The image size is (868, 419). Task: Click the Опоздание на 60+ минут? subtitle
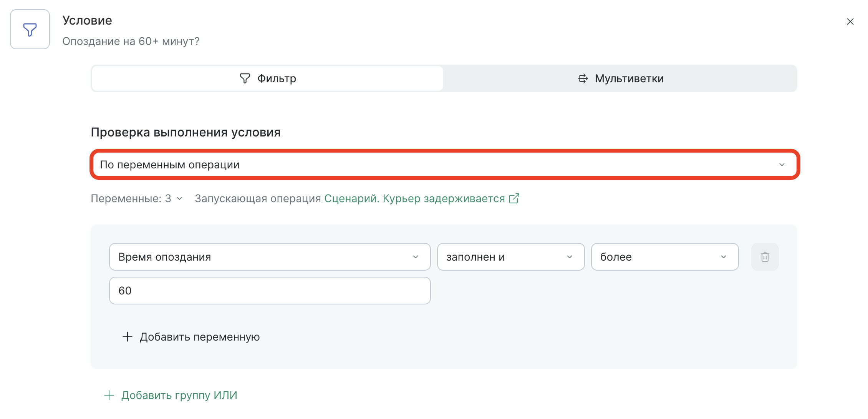131,41
